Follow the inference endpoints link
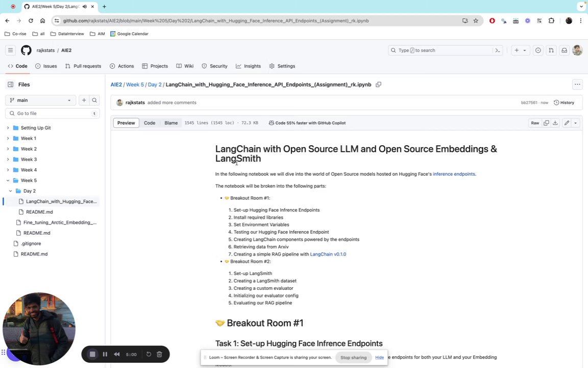 [x=454, y=174]
